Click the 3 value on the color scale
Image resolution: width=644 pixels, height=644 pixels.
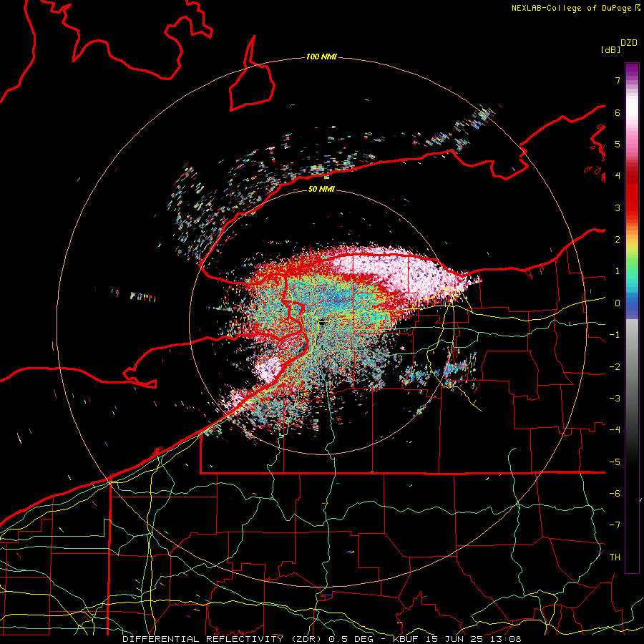pyautogui.click(x=618, y=208)
